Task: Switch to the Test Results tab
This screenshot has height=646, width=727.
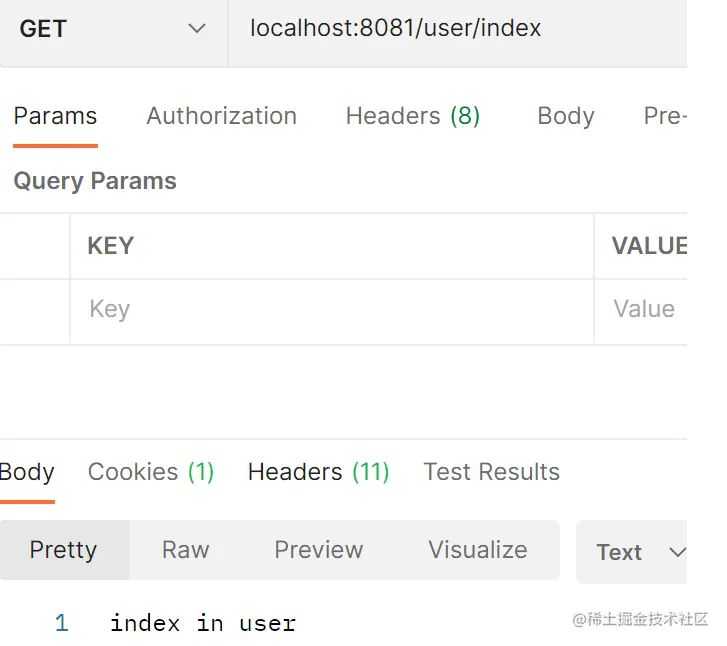Action: pos(491,472)
